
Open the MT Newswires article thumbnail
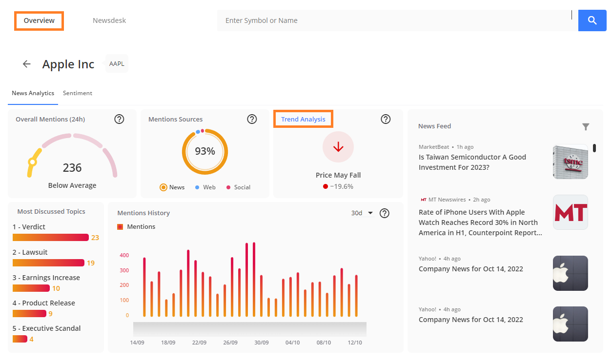tap(571, 212)
